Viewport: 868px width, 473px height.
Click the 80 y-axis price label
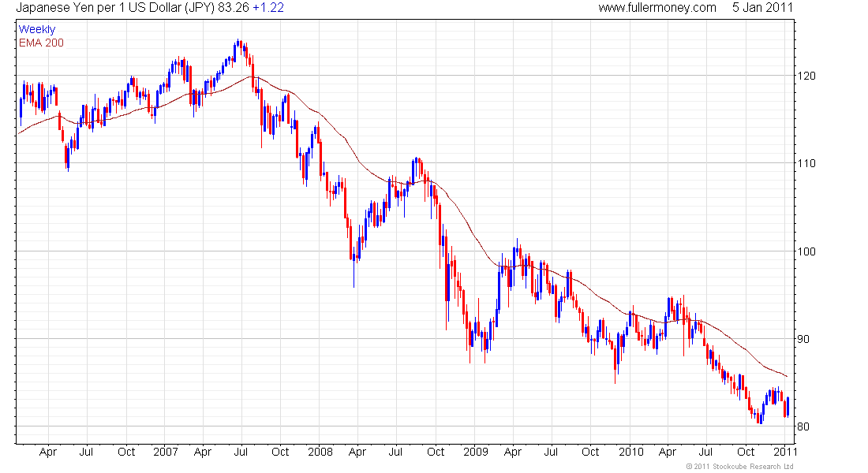coord(803,426)
